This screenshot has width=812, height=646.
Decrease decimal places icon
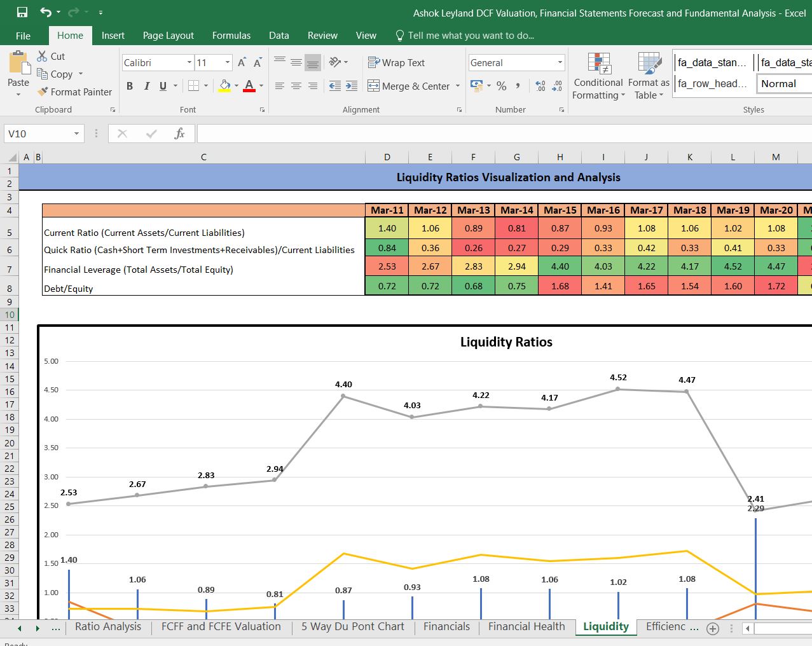point(557,86)
